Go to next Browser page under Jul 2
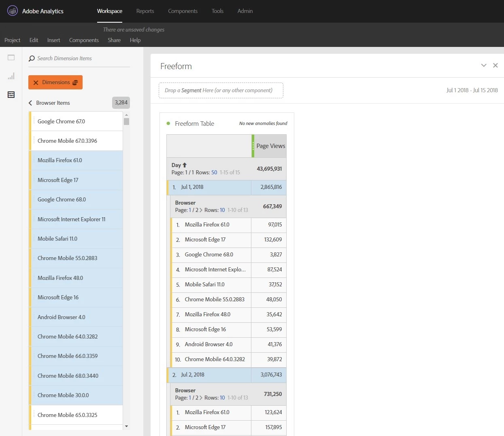 tap(201, 398)
